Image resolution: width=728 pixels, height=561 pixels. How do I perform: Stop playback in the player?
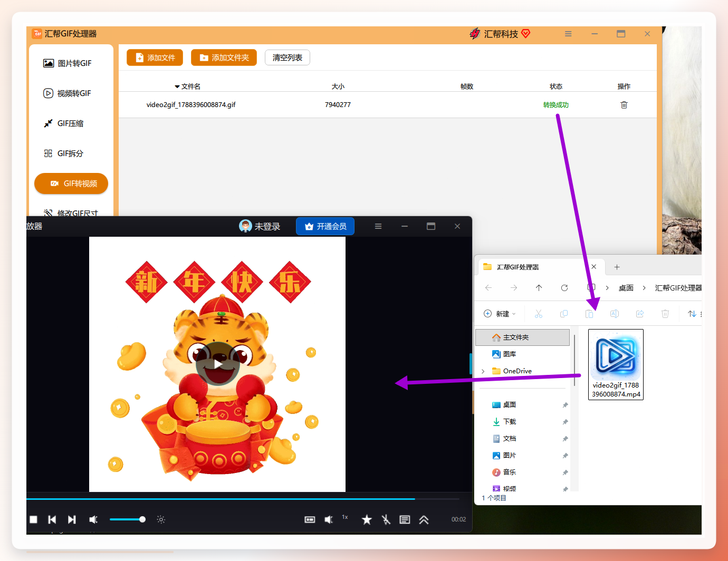(x=33, y=519)
